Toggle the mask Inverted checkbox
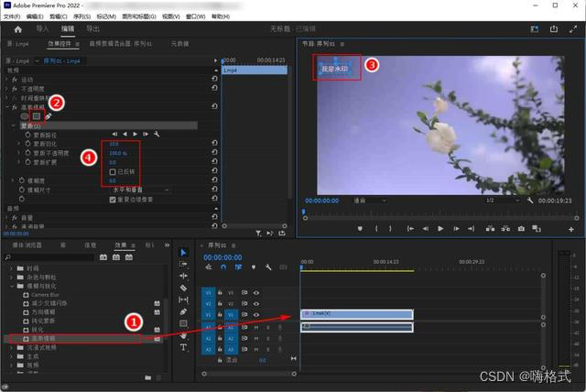The width and height of the screenshot is (586, 392). [113, 172]
